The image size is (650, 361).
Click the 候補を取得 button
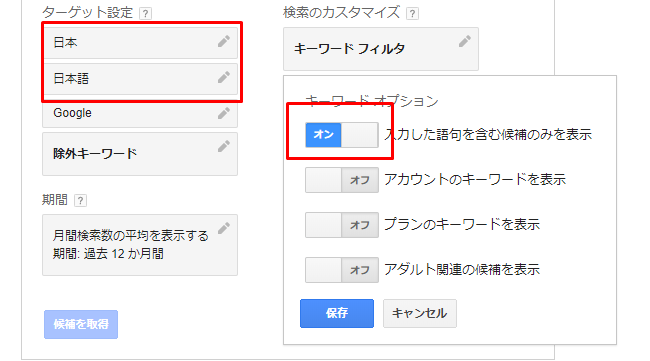tap(81, 324)
